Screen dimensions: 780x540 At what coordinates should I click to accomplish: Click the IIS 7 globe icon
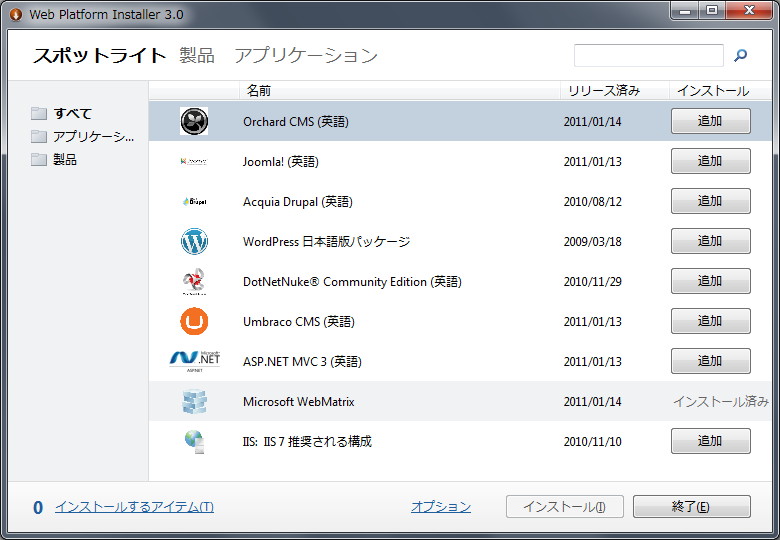coord(195,442)
